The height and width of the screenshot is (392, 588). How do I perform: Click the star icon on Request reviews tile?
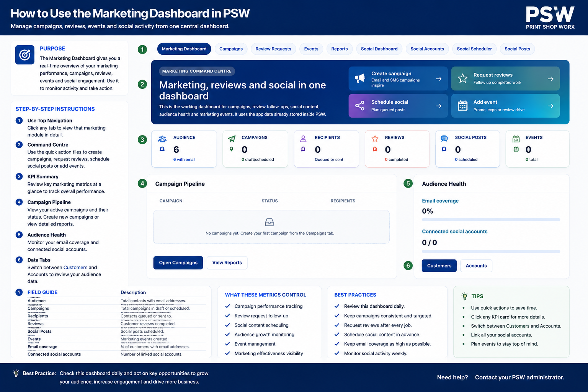pos(463,78)
